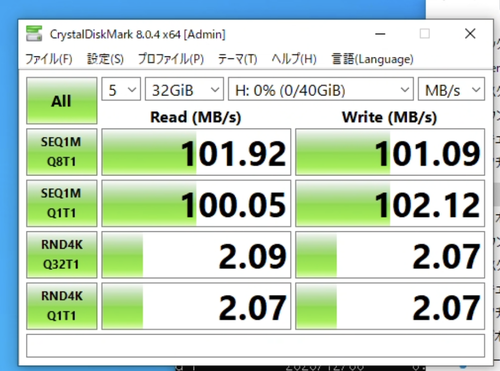Viewport: 500px width, 371px height.
Task: Click the SEQ1M Q1T1 write result 102.12
Action: pos(390,203)
